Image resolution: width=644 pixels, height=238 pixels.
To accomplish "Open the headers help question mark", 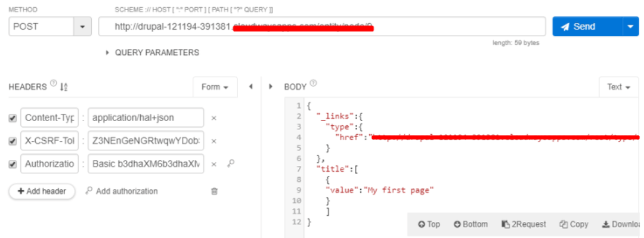I will (x=54, y=84).
